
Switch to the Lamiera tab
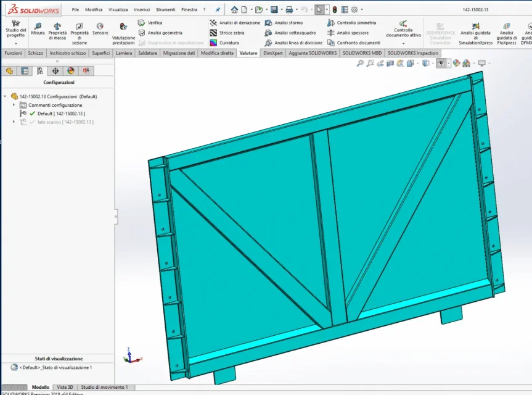click(x=124, y=53)
